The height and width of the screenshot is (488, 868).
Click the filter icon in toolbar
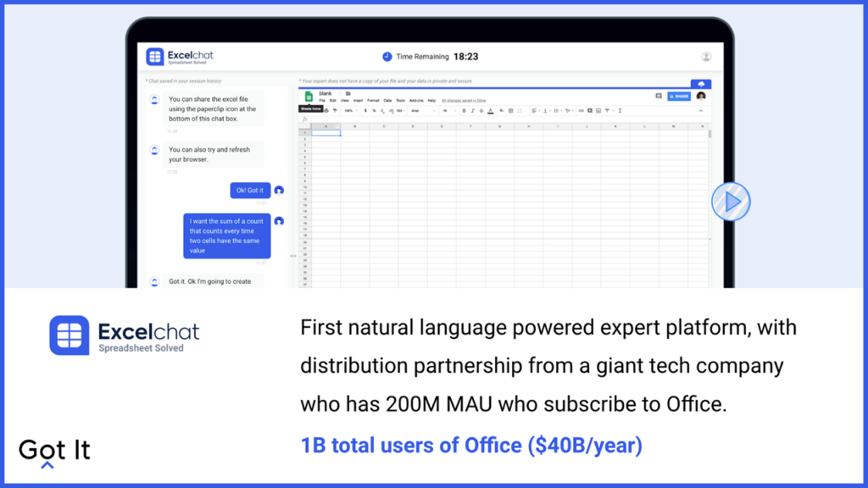coord(607,111)
